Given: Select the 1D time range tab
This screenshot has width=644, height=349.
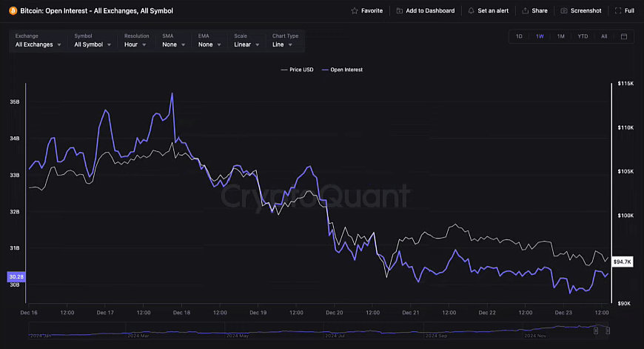Looking at the screenshot, I should (519, 36).
